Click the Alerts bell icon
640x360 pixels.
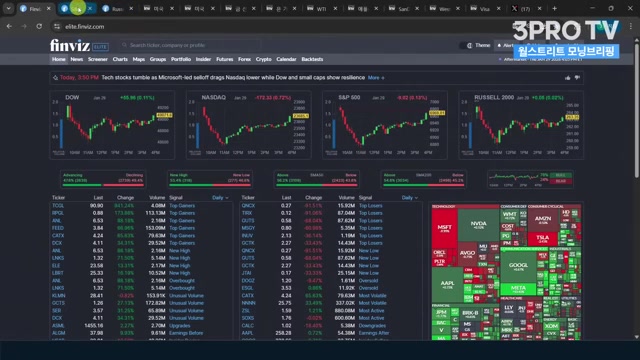(499, 45)
